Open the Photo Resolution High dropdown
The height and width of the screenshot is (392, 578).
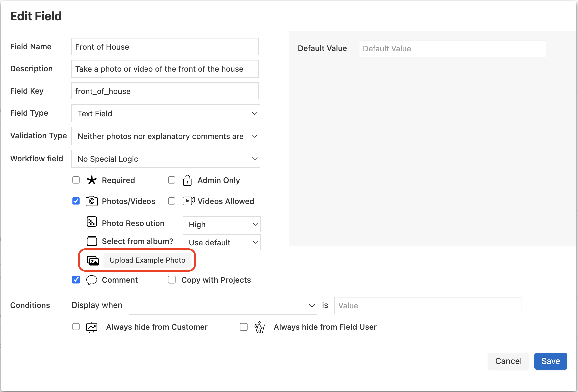(x=221, y=225)
